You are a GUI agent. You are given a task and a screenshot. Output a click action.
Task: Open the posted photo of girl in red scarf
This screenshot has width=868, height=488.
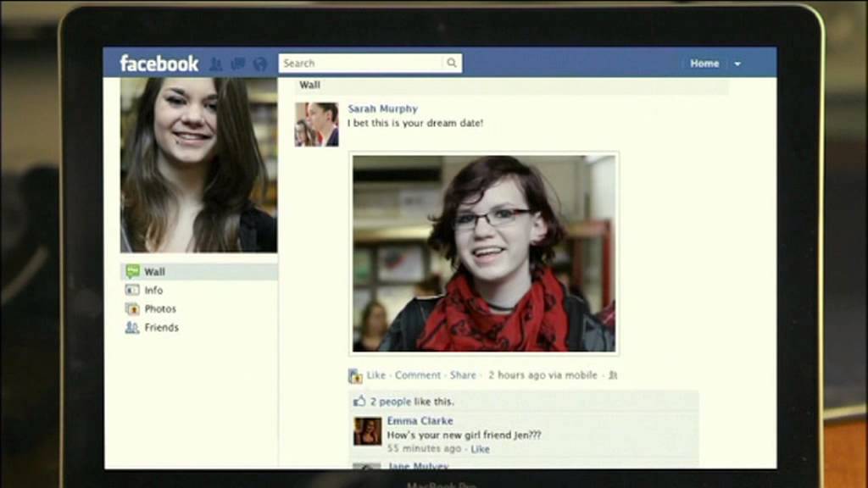point(484,253)
